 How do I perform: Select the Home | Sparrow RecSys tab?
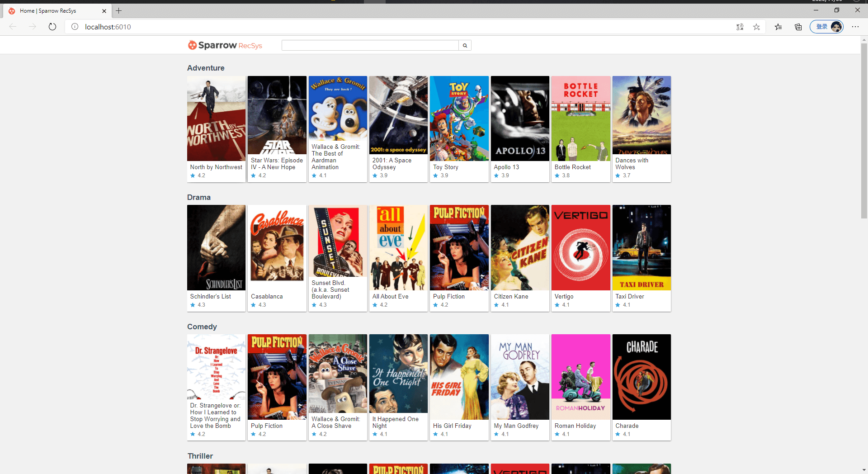point(57,11)
